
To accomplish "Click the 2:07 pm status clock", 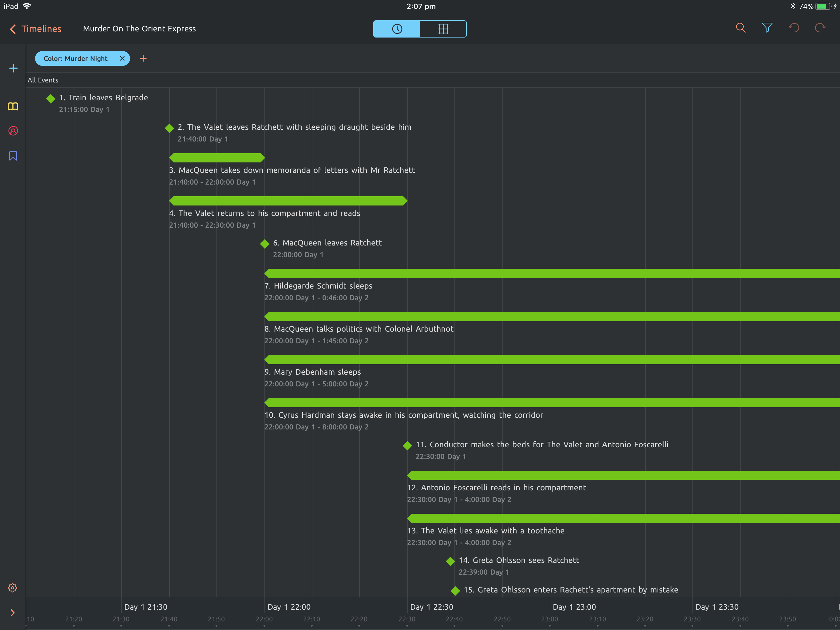I will pos(421,6).
